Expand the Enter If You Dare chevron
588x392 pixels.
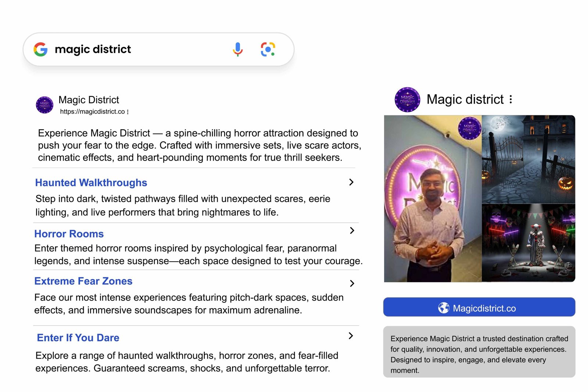pos(351,336)
